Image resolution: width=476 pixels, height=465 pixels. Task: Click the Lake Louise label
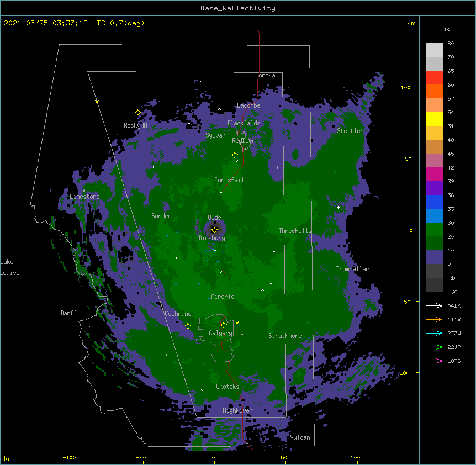point(10,267)
